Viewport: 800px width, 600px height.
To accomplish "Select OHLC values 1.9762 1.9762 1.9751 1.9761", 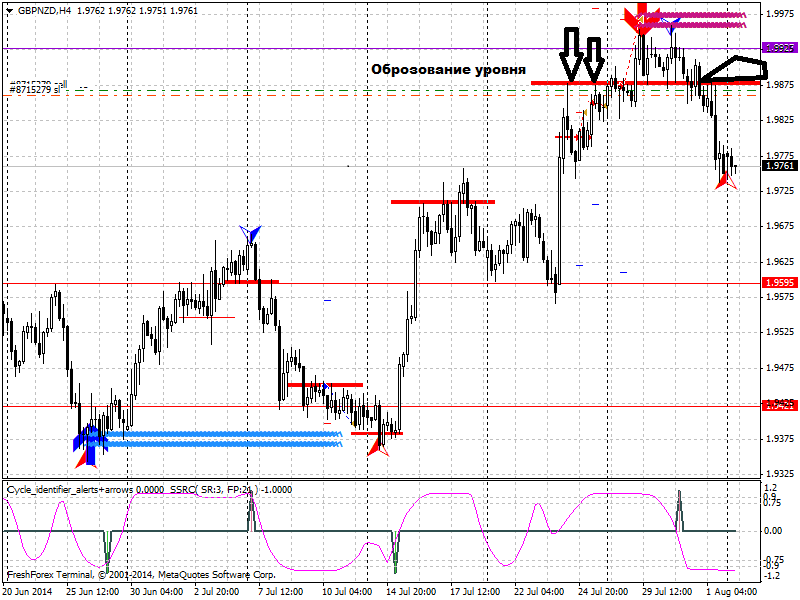I will click(x=137, y=10).
